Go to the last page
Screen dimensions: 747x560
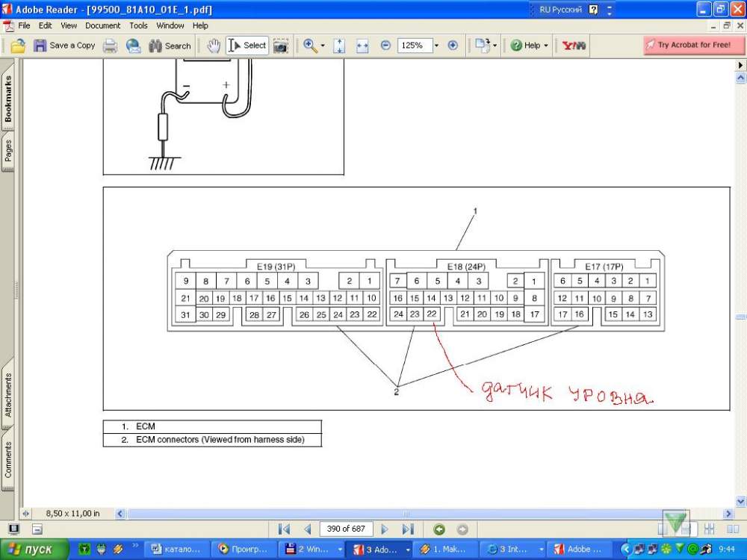(x=407, y=529)
